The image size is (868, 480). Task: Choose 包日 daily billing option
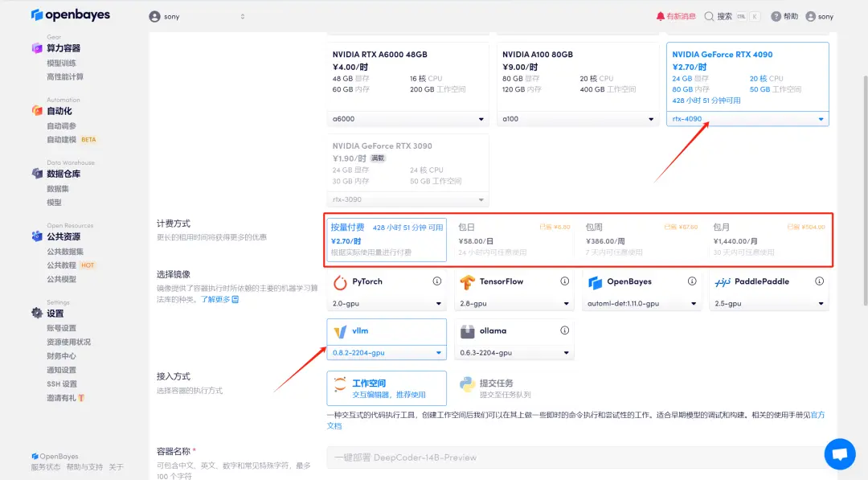[x=514, y=240]
